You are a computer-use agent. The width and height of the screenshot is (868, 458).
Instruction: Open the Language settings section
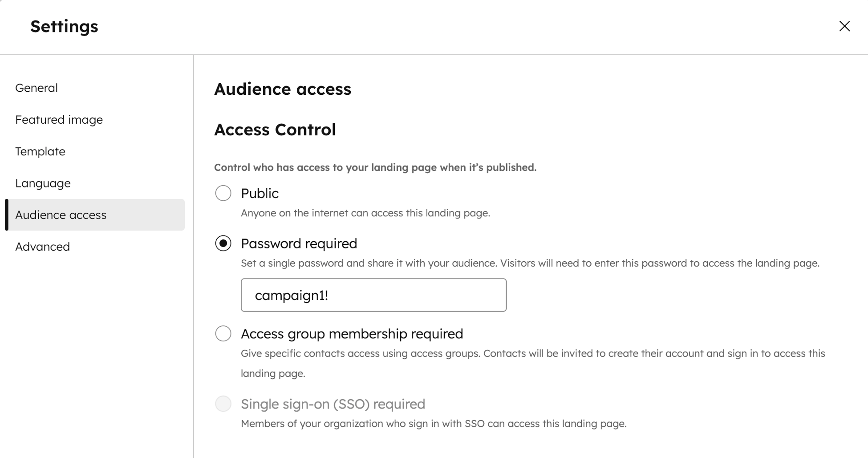tap(43, 183)
